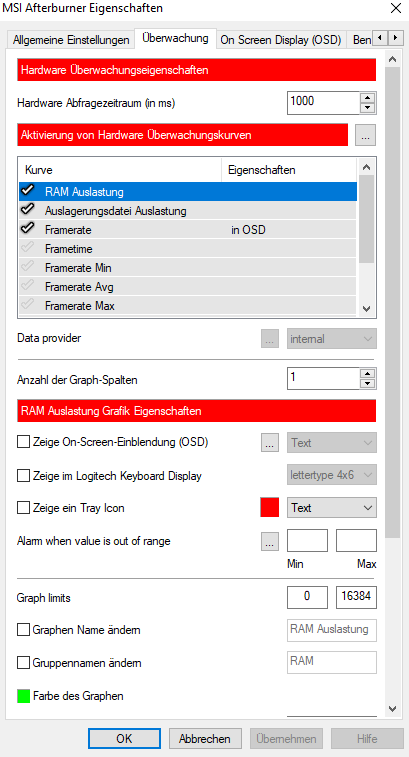Image resolution: width=409 pixels, height=757 pixels.
Task: Click Graph limits maximum field 16384
Action: click(356, 597)
